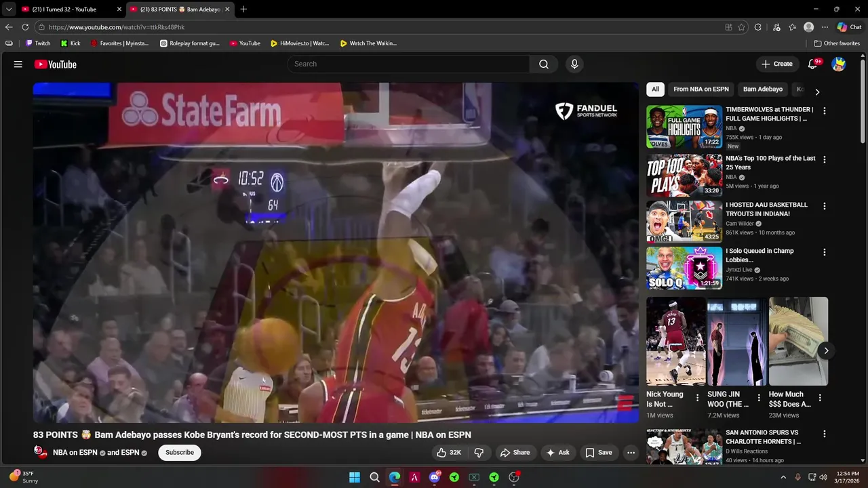The height and width of the screenshot is (488, 868).
Task: Select the 'All' filter chip
Action: click(655, 89)
